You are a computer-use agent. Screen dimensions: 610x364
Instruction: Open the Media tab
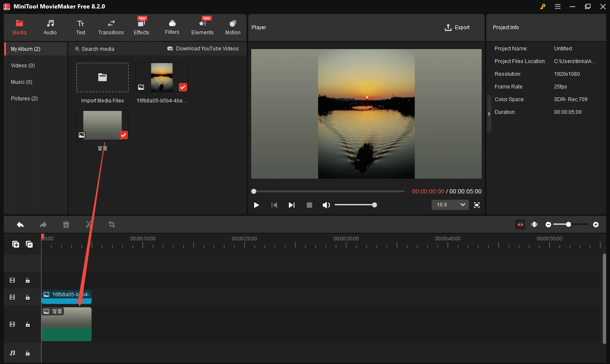pos(19,28)
